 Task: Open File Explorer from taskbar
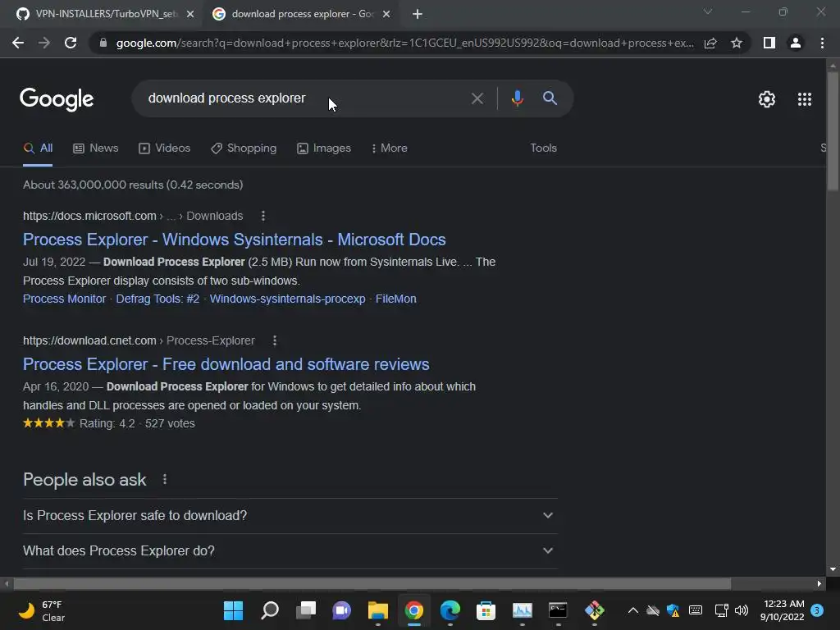377,610
